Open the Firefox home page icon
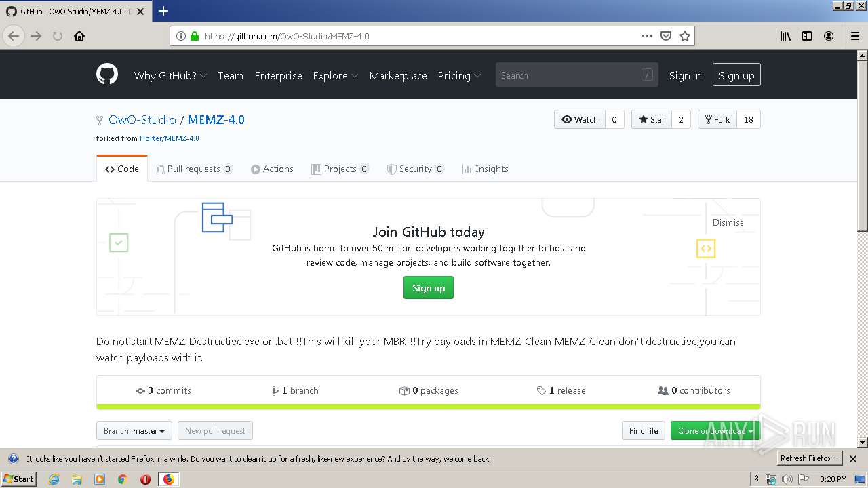The image size is (868, 488). (79, 36)
